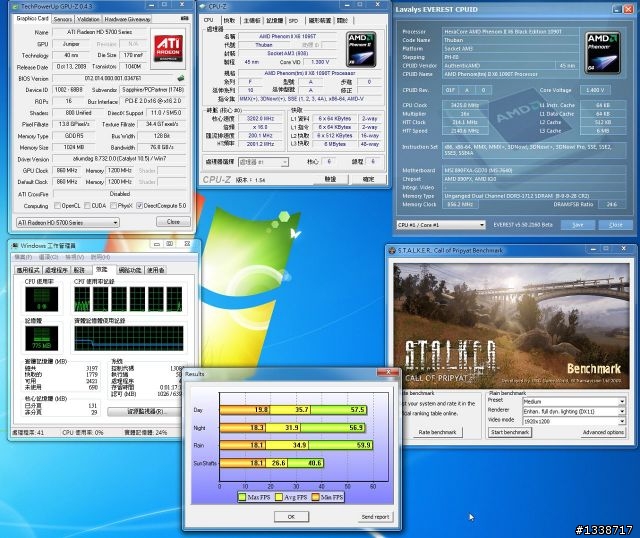The width and height of the screenshot is (640, 538).
Task: Close the Results dialog with the red X
Action: pyautogui.click(x=388, y=372)
